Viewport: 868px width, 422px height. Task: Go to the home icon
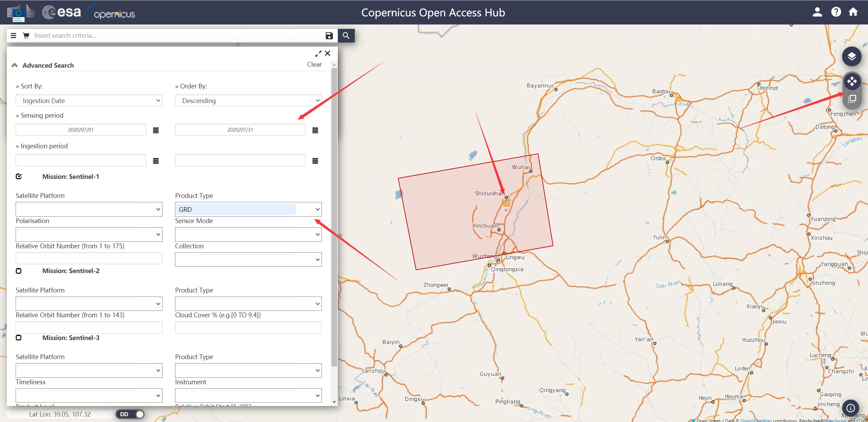click(x=853, y=12)
